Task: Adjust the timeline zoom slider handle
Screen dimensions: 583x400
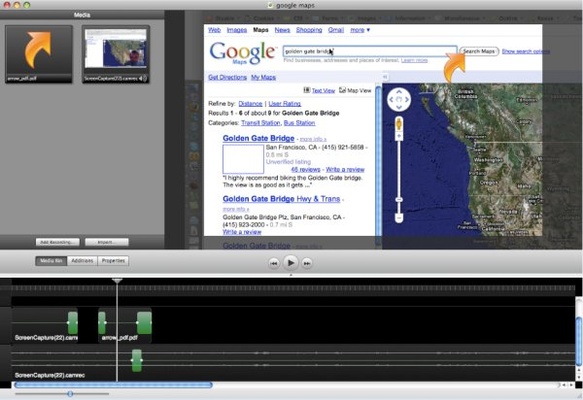Action: [70, 394]
